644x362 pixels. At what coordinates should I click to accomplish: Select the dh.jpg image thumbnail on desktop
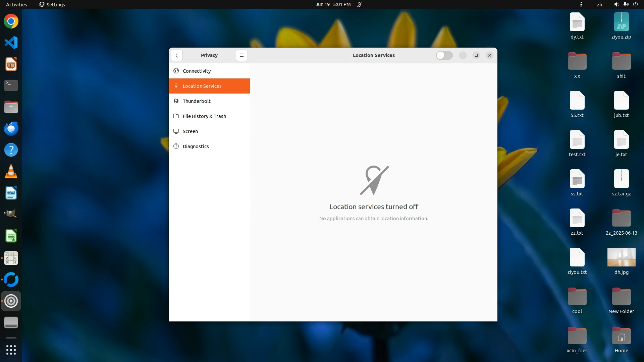(x=621, y=257)
